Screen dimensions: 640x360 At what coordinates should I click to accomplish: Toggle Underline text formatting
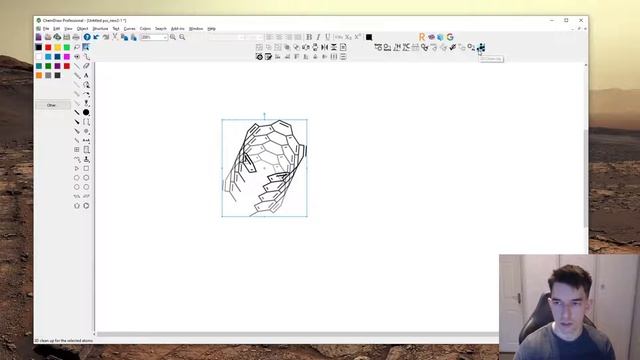(x=327, y=37)
